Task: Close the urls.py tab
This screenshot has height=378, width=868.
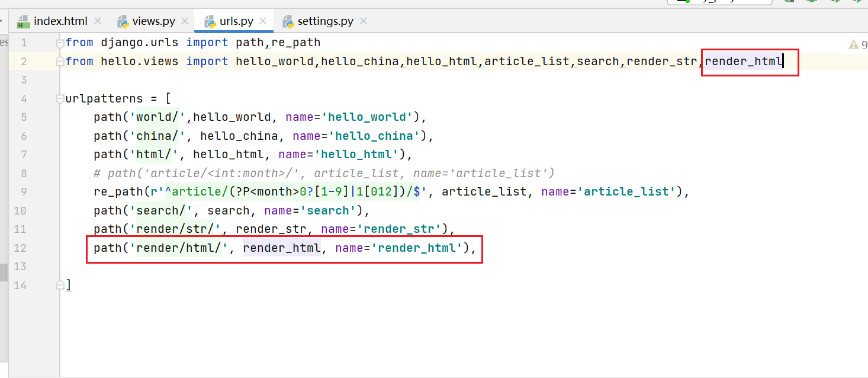Action: [263, 21]
